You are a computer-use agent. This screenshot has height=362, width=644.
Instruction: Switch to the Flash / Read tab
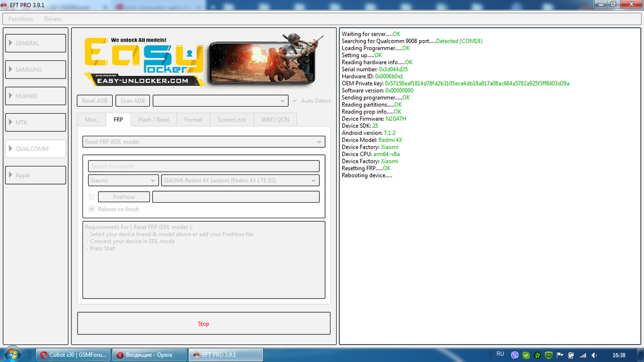[x=153, y=120]
